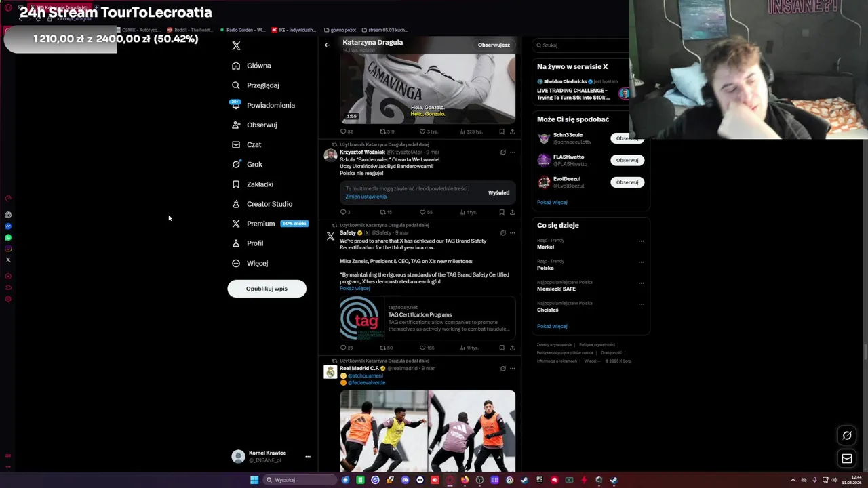Open the Polska trend
The width and height of the screenshot is (868, 488).
tap(545, 268)
